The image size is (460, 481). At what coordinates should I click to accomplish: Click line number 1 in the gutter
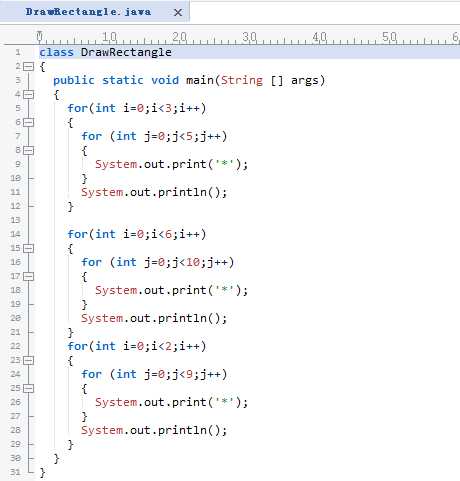18,52
